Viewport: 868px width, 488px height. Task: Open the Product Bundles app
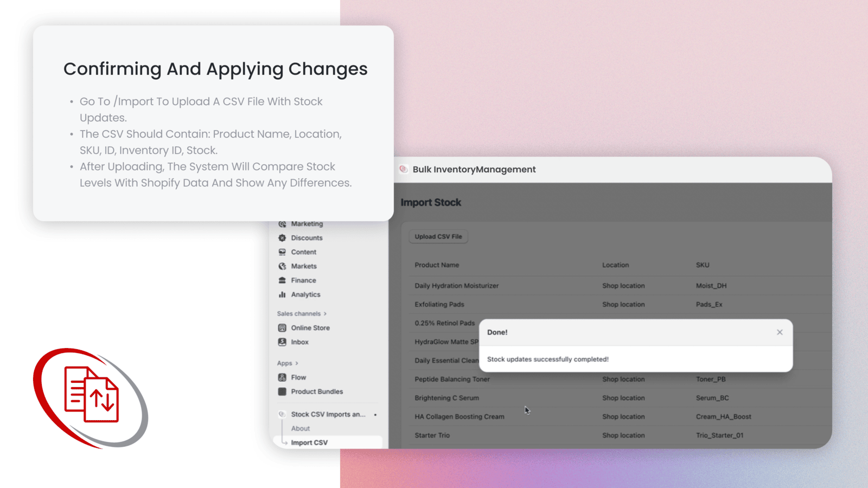click(317, 391)
